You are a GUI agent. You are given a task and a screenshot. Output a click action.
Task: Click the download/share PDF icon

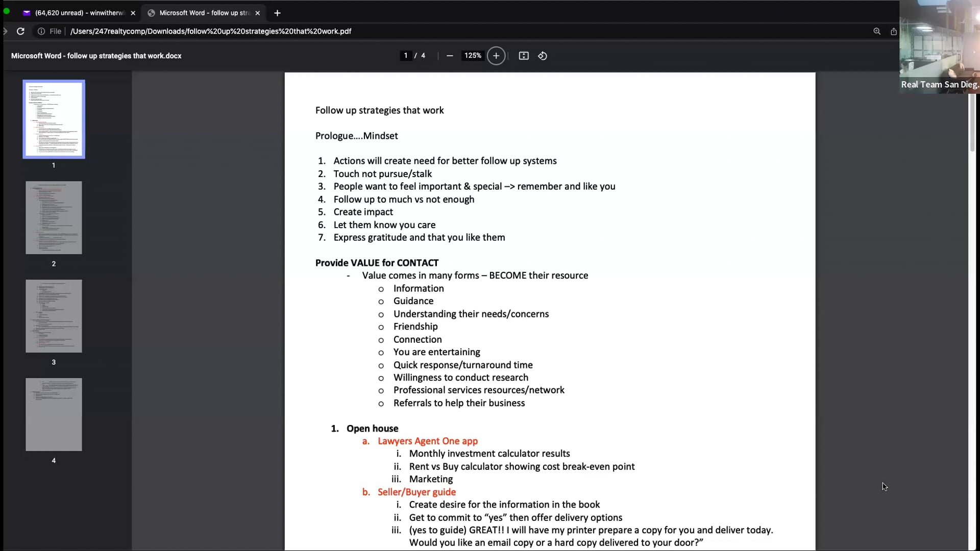(x=894, y=31)
